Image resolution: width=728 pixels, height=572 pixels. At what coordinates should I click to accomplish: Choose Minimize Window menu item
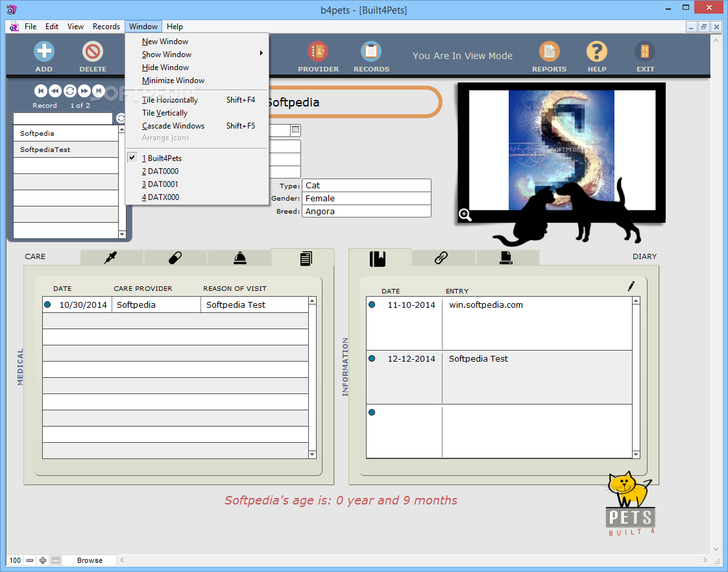point(197,81)
